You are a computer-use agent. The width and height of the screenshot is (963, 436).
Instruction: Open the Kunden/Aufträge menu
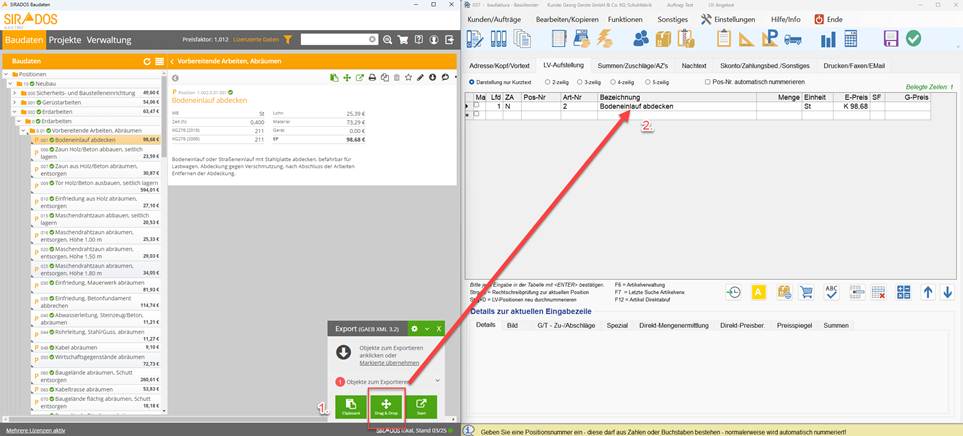(494, 20)
